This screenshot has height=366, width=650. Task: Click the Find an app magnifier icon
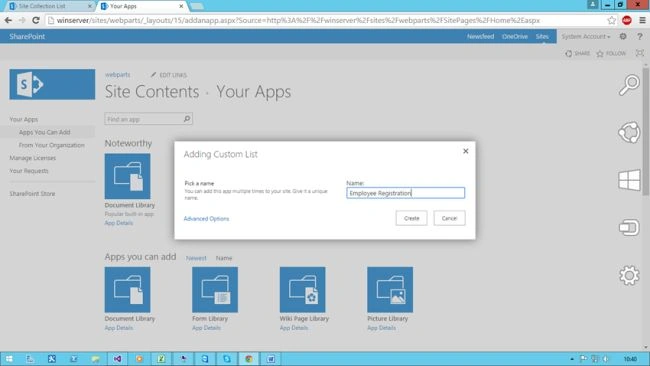187,119
